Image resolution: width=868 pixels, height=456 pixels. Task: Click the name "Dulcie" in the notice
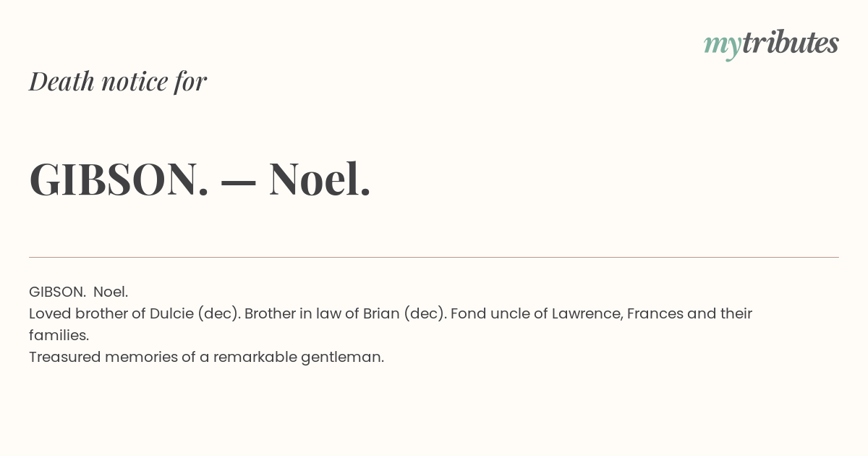(x=171, y=313)
